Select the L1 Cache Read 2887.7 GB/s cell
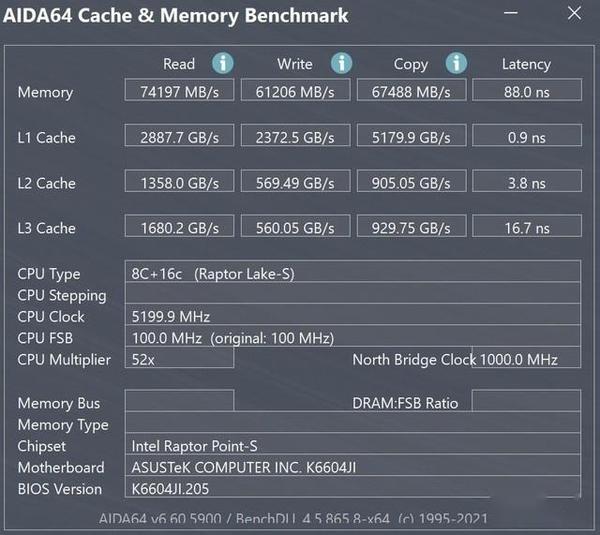Viewport: 600px width, 535px height. (x=179, y=137)
